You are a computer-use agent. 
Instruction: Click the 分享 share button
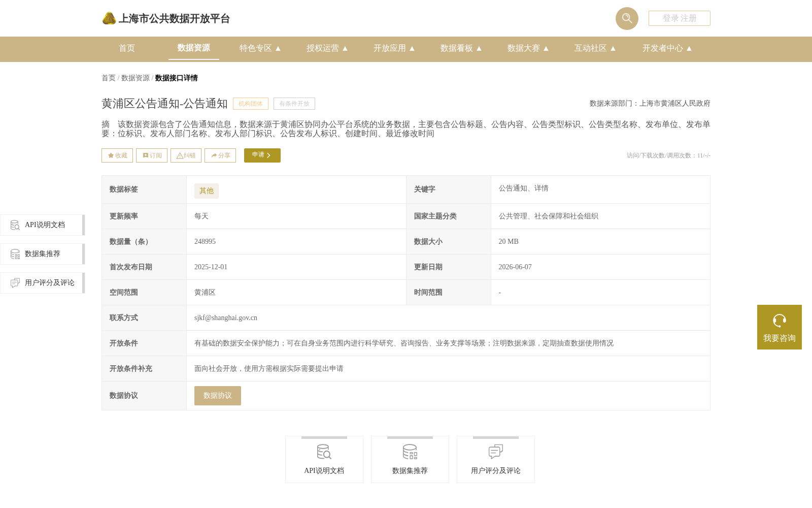point(220,155)
